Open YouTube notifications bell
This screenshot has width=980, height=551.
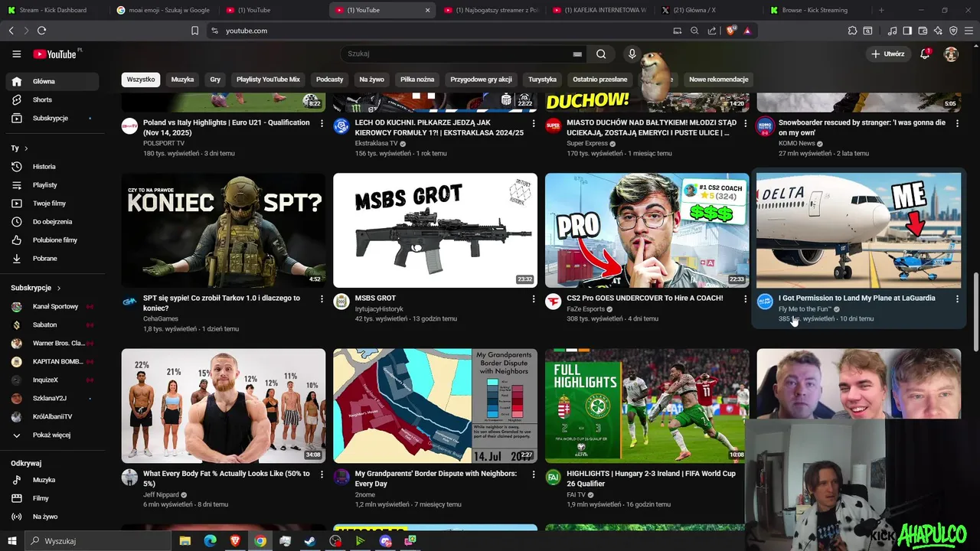coord(925,54)
